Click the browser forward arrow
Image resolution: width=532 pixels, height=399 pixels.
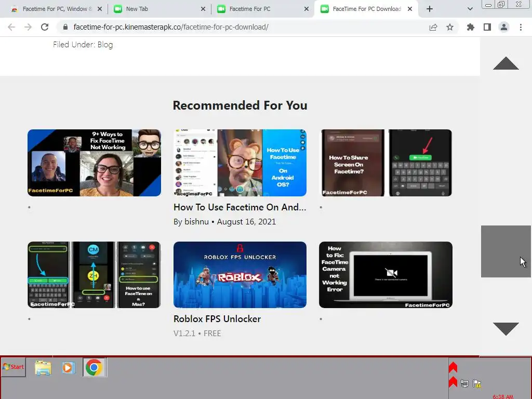(x=28, y=27)
